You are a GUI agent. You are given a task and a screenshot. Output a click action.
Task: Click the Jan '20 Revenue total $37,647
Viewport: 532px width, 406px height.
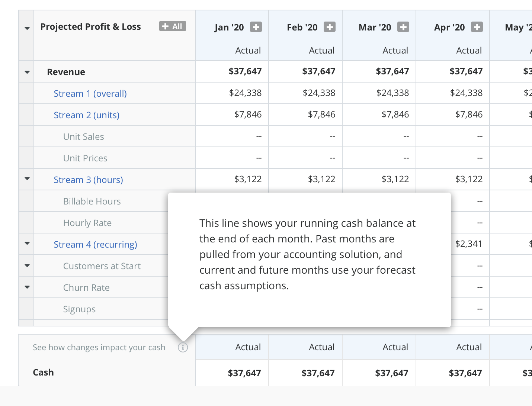coord(245,71)
